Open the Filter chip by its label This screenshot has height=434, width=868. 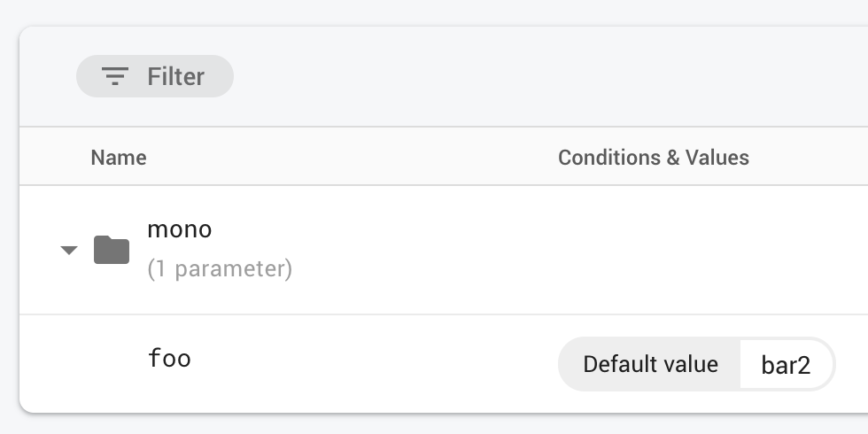pos(175,76)
